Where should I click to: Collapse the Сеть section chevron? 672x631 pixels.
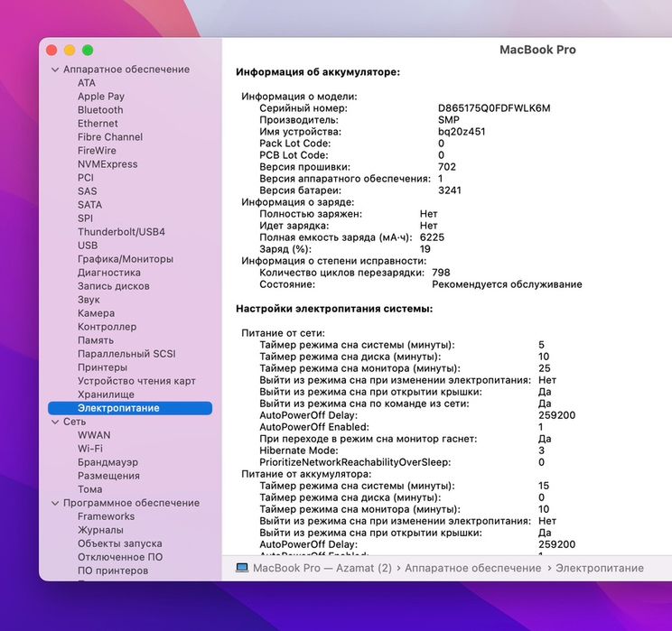pos(55,422)
